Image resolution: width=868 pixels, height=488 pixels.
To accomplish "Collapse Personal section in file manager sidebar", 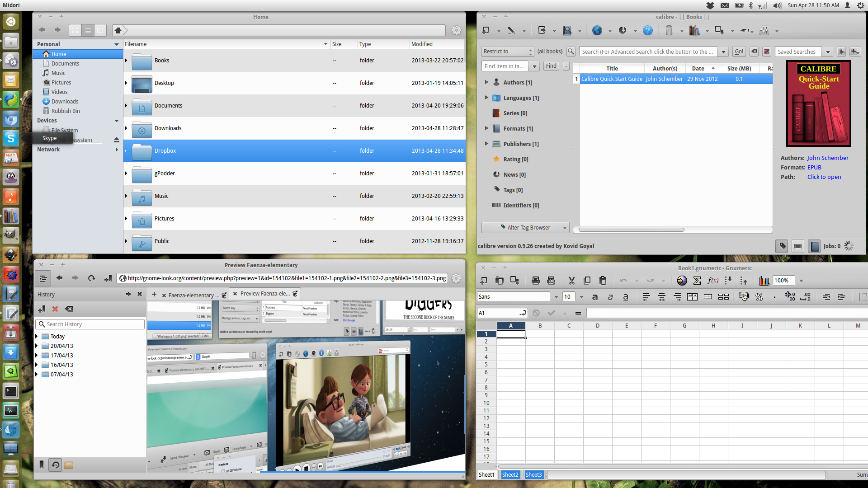I will 117,44.
